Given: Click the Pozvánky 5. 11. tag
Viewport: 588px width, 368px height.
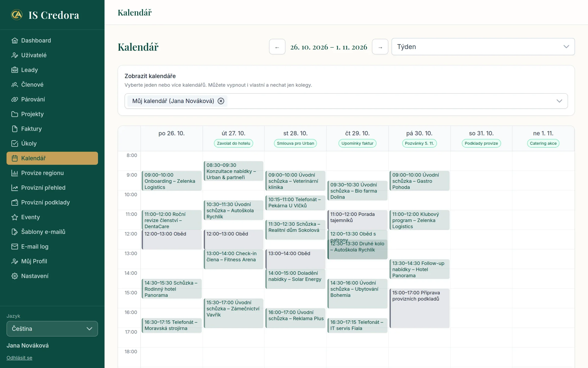Looking at the screenshot, I should [419, 143].
